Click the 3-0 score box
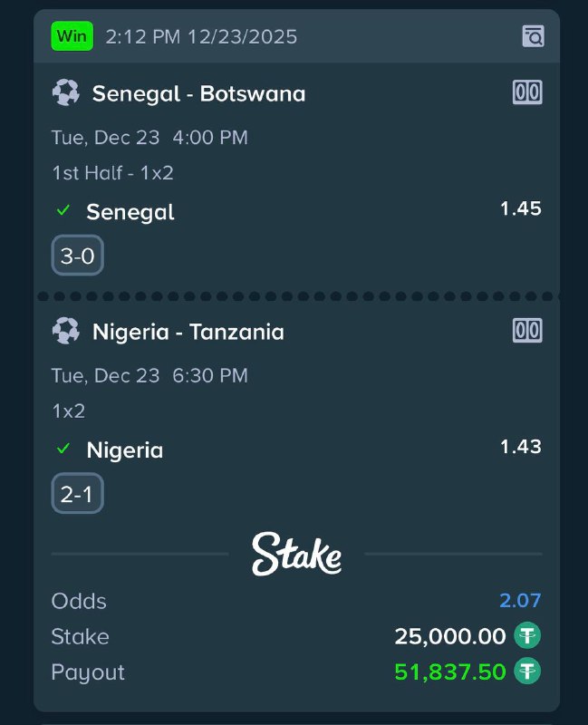Image resolution: width=588 pixels, height=725 pixels. click(77, 256)
